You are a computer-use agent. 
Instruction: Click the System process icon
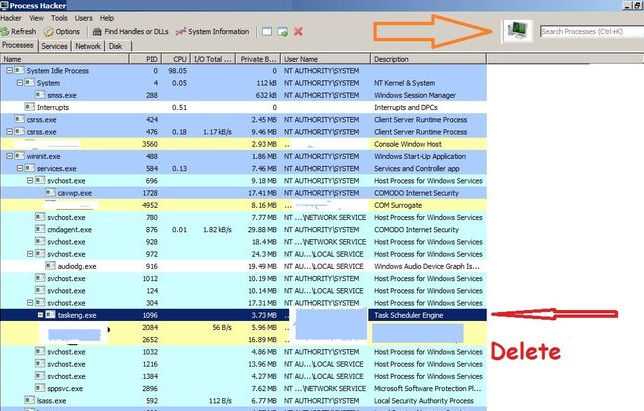click(x=29, y=83)
